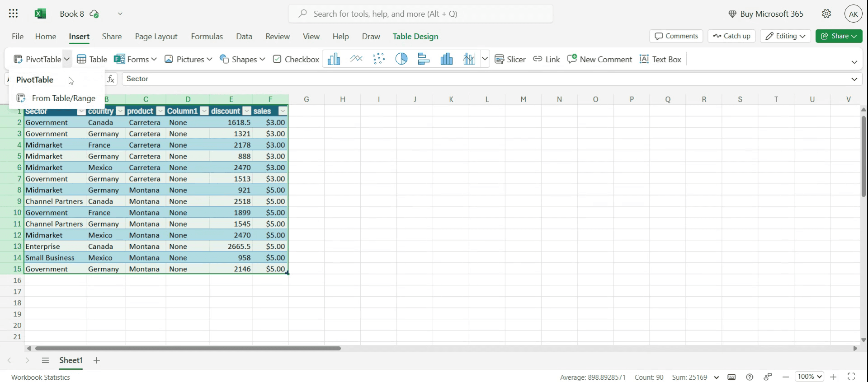Click the feedback icon in status bar
This screenshot has width=868, height=382.
[768, 377]
